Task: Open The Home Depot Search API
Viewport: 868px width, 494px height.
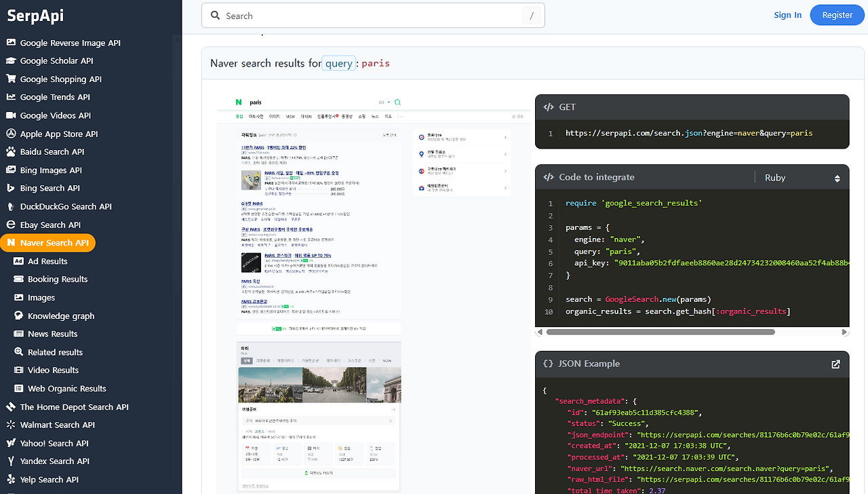Action: pyautogui.click(x=75, y=407)
